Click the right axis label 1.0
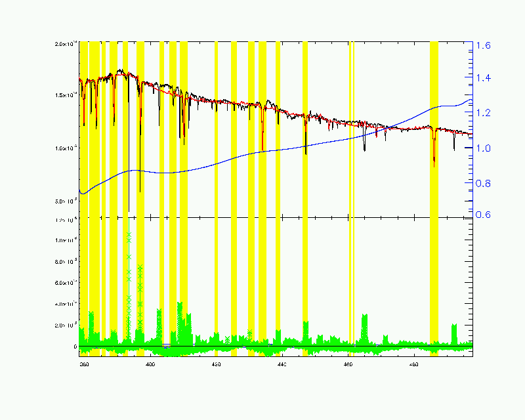This screenshot has width=525, height=420. point(483,148)
